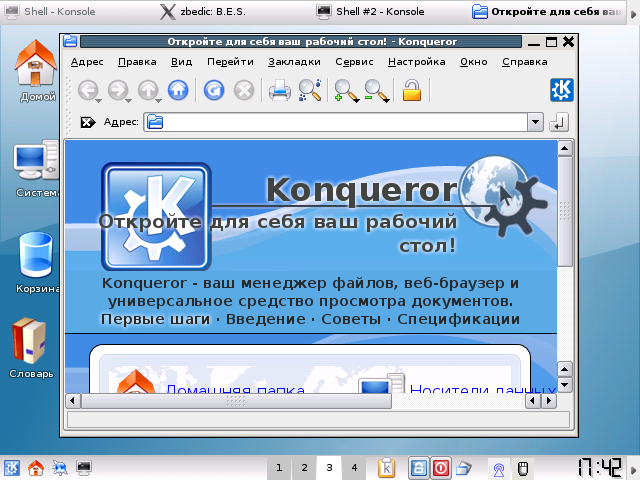Click the vertical scrollbar top up arrow
The image size is (640, 480).
coord(564,148)
